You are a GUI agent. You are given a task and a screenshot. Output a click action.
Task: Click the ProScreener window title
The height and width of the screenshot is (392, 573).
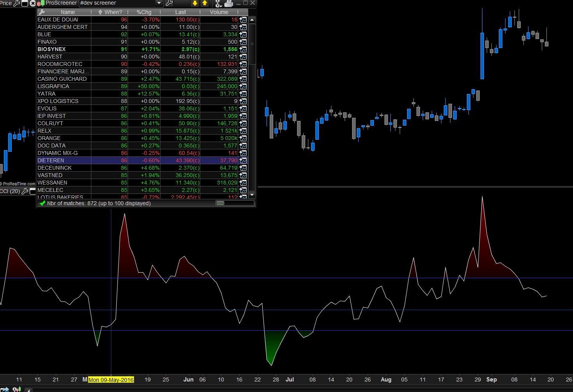click(x=61, y=3)
